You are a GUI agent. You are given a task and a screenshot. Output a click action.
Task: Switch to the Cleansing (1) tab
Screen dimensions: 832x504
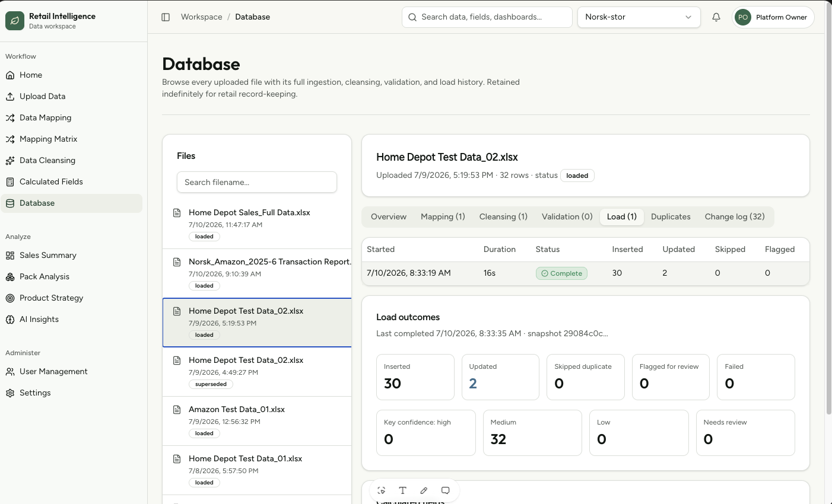pyautogui.click(x=503, y=217)
